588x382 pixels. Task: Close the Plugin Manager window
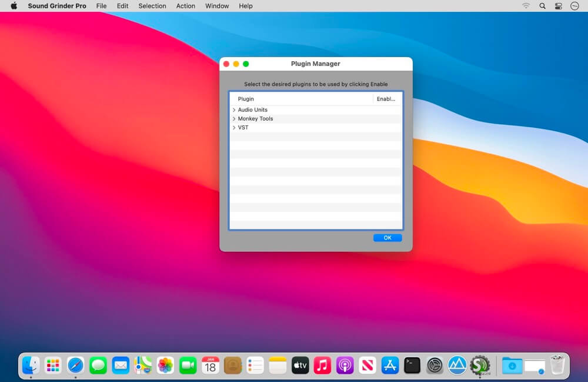226,64
